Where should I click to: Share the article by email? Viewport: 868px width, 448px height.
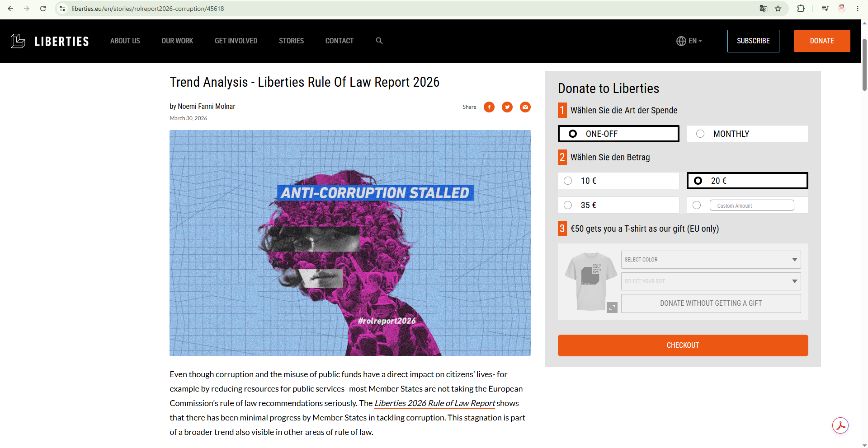tap(525, 107)
